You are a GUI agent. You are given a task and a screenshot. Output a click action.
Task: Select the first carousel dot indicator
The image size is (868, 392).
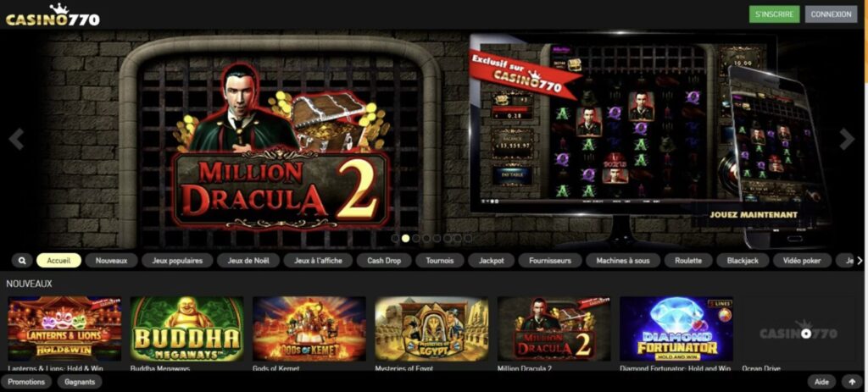[x=395, y=238]
